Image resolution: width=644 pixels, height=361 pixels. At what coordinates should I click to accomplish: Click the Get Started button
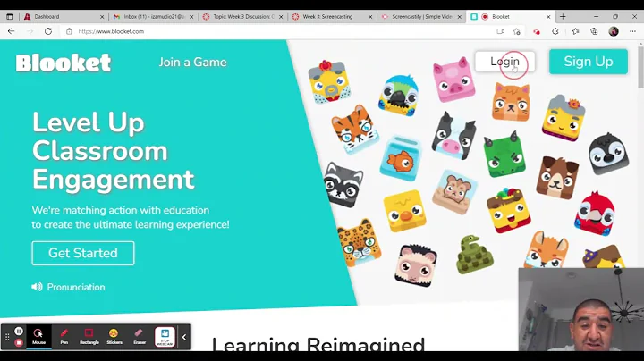click(x=83, y=253)
